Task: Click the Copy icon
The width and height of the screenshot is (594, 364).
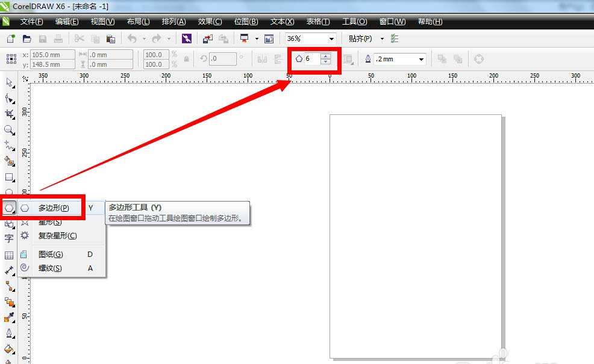Action: [x=95, y=39]
